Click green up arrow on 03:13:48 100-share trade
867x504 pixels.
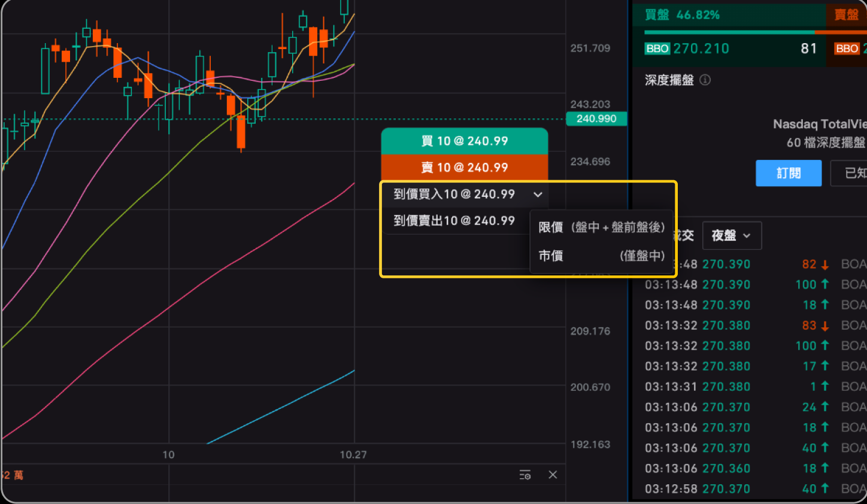click(824, 285)
